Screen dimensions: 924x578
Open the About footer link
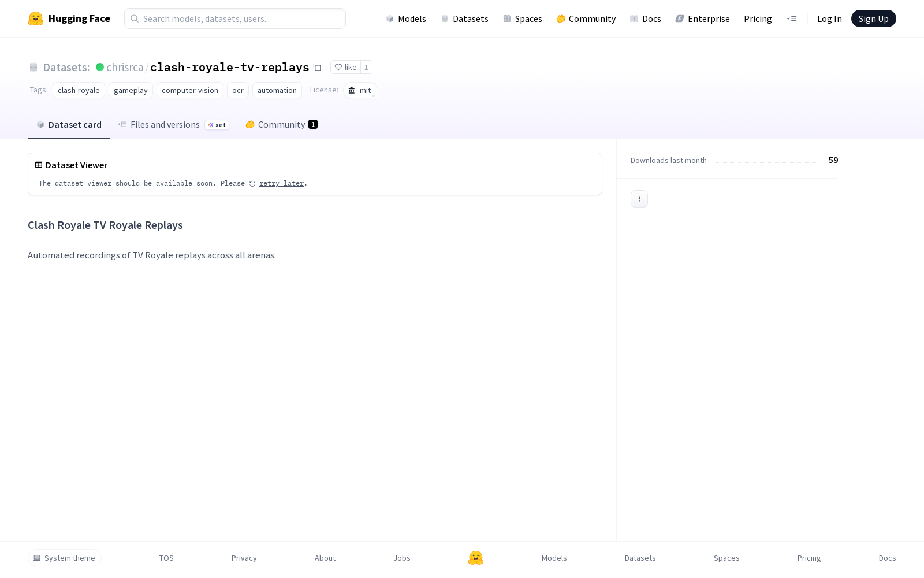325,558
